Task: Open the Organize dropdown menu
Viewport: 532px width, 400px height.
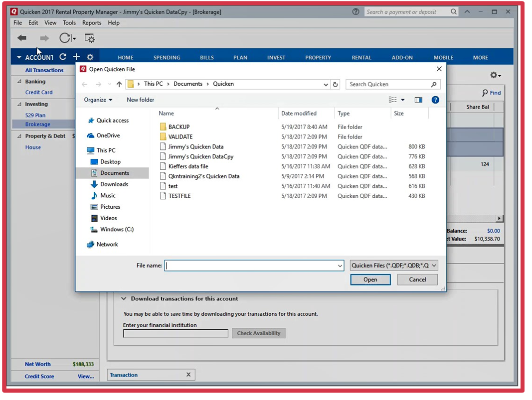Action: point(98,100)
